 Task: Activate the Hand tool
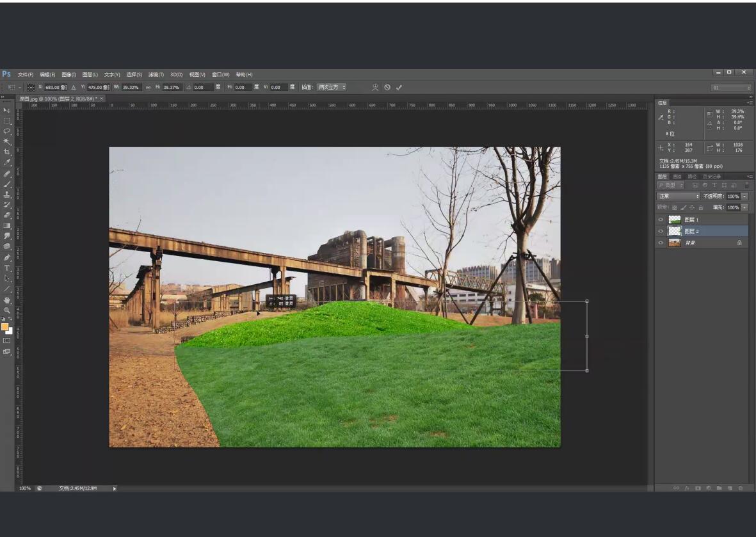7,300
